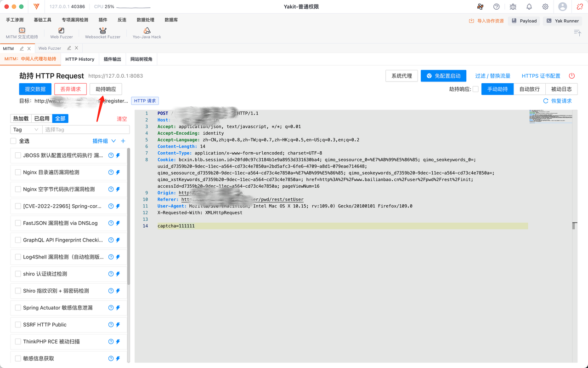
Task: Click the code editor minimap thumbnail
Action: pyautogui.click(x=550, y=117)
